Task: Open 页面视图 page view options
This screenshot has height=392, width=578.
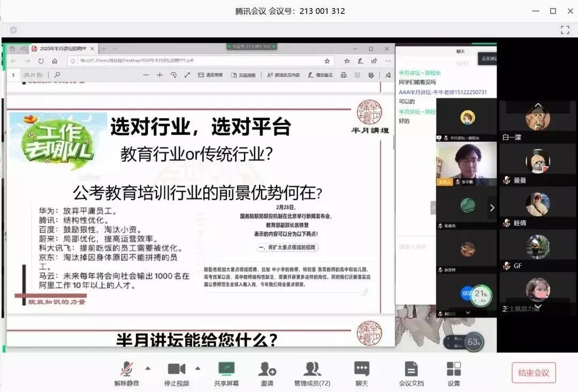Action: pyautogui.click(x=243, y=75)
